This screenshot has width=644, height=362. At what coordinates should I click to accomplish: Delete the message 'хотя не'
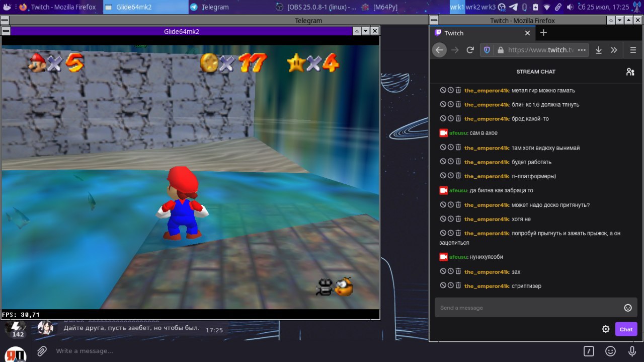[x=458, y=219]
